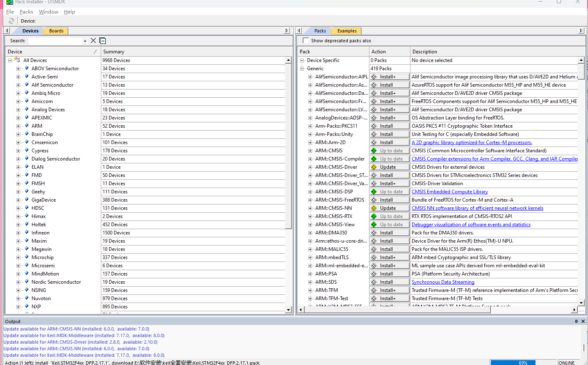This screenshot has height=365, width=588.
Task: Sort by the Device column header
Action: pyautogui.click(x=52, y=52)
